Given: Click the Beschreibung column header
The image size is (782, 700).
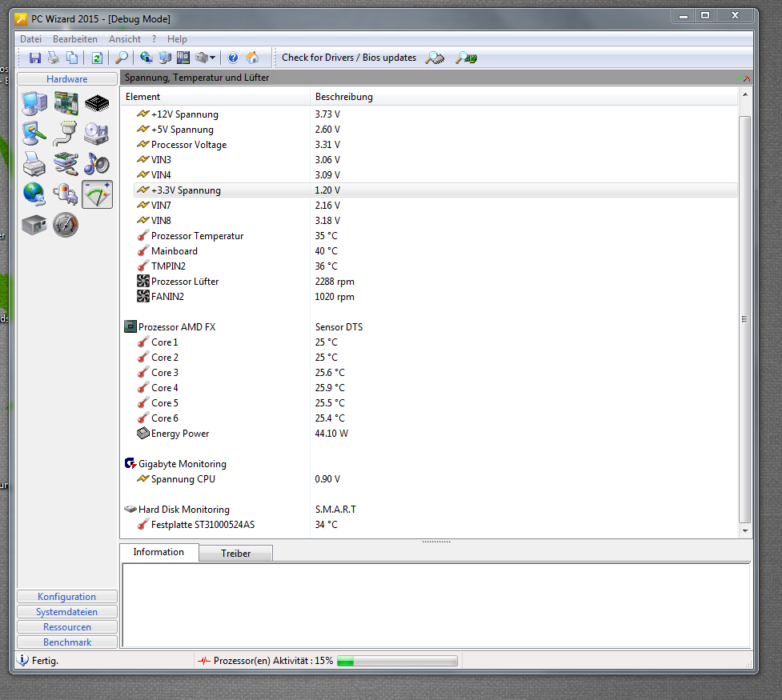Looking at the screenshot, I should point(523,97).
